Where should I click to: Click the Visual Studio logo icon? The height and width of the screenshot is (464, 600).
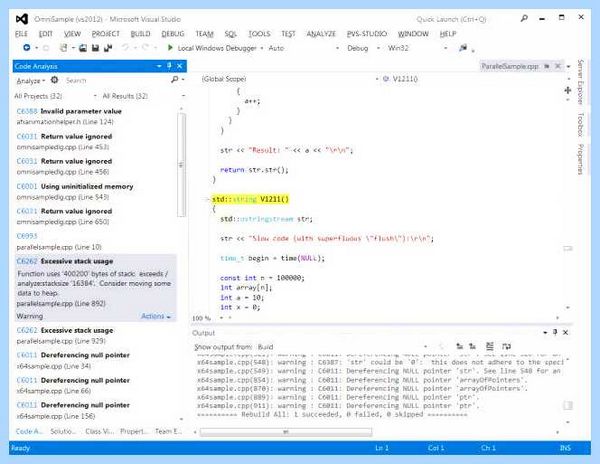click(22, 19)
